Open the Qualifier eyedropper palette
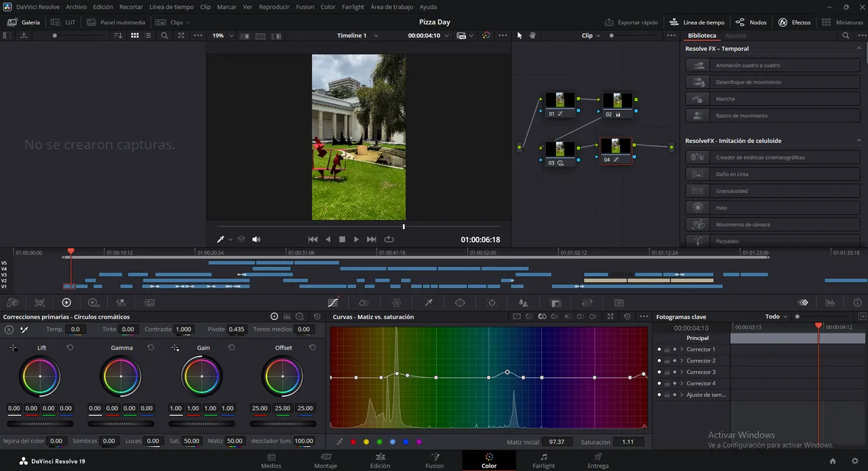Viewport: 868px width, 471px height. [429, 303]
